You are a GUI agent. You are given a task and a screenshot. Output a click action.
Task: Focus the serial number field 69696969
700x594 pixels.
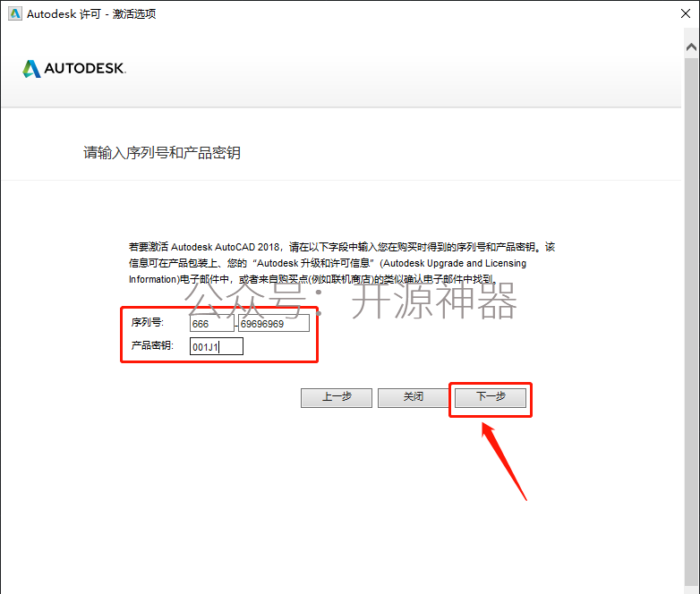(x=274, y=323)
